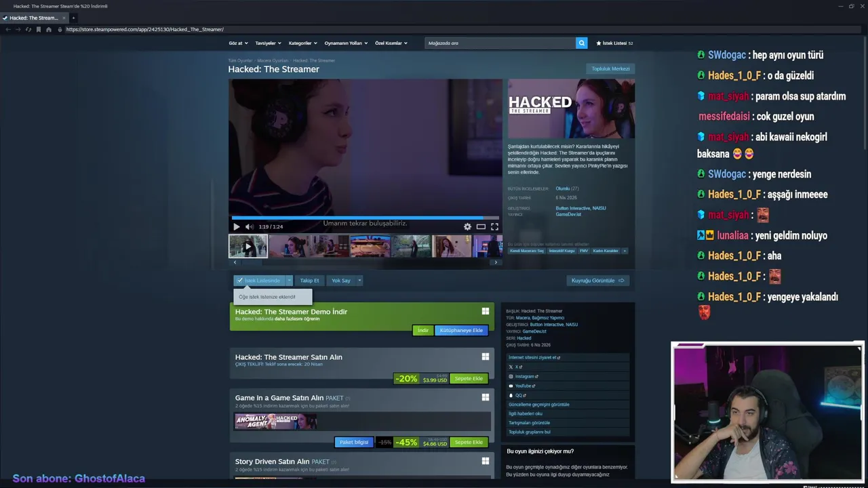Click the store search input field

click(500, 43)
